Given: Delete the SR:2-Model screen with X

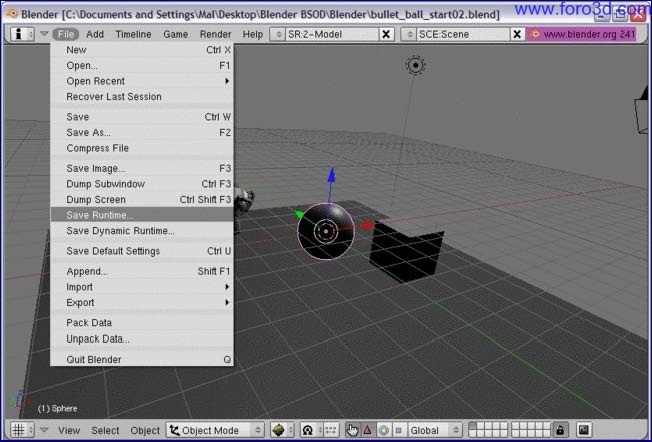Looking at the screenshot, I should click(x=386, y=34).
